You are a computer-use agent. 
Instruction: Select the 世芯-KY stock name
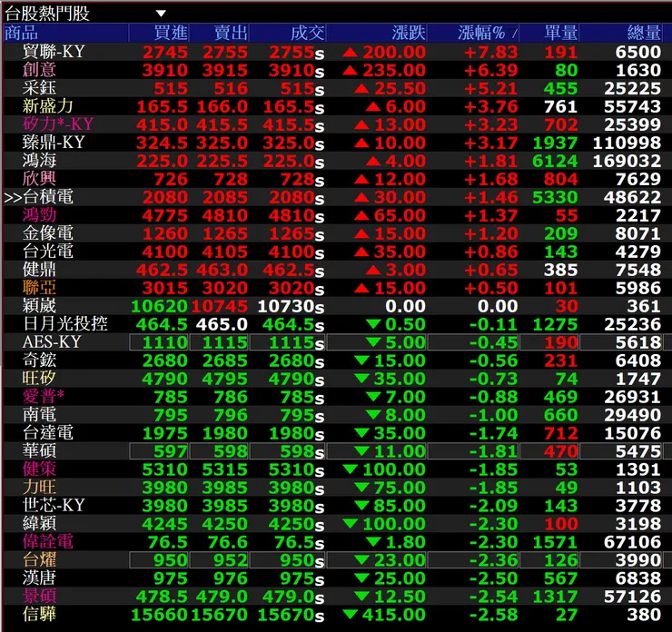point(54,505)
